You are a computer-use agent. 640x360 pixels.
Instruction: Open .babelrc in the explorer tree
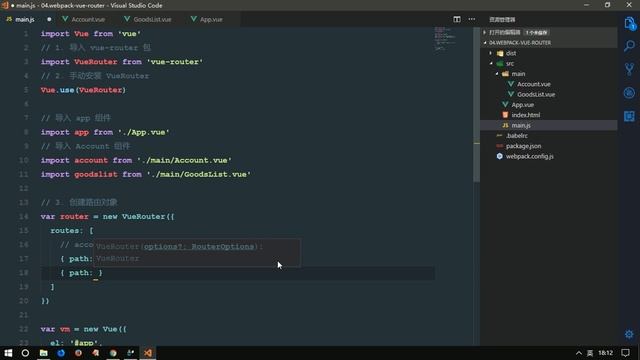pos(517,136)
